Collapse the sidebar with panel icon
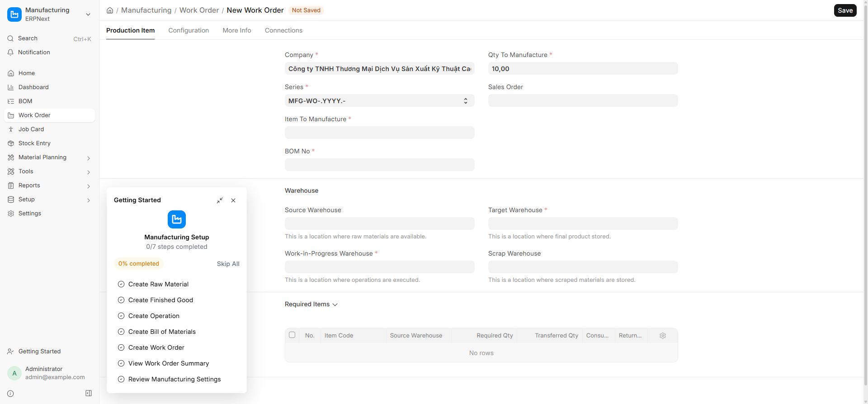Viewport: 868px width, 404px height. coord(89,394)
